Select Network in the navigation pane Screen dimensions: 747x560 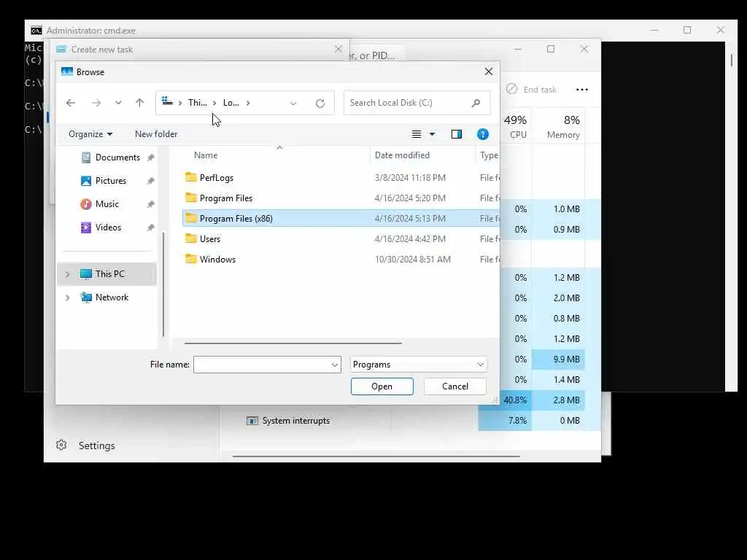(x=112, y=297)
